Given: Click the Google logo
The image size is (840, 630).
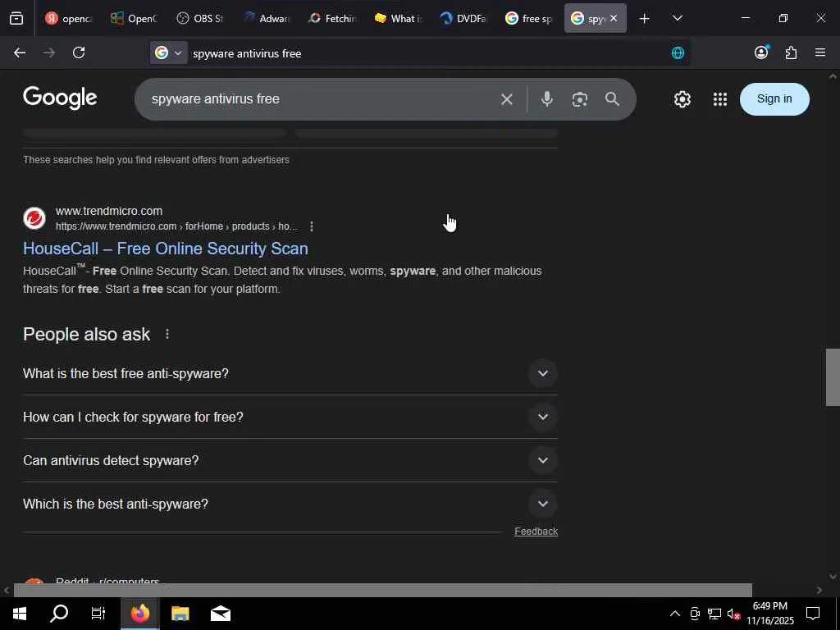Looking at the screenshot, I should (60, 98).
